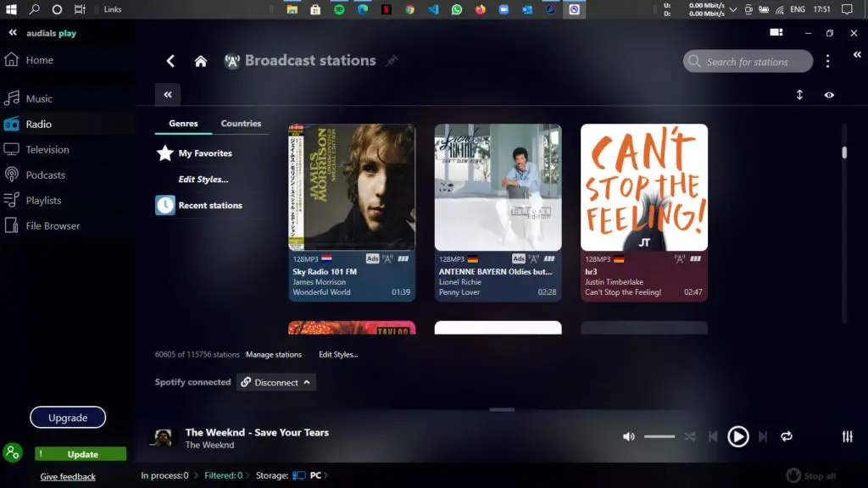This screenshot has width=868, height=488.
Task: Change station sort order
Action: coord(799,95)
